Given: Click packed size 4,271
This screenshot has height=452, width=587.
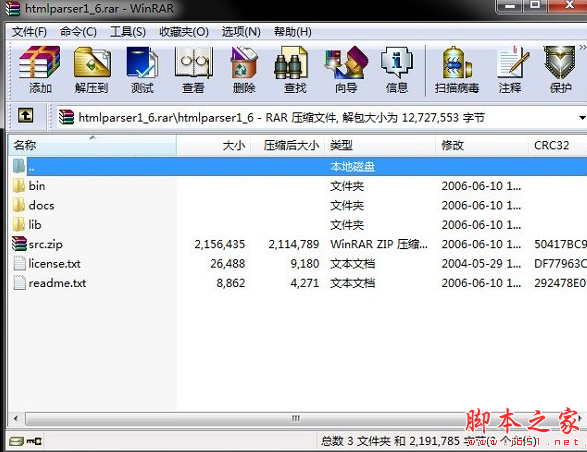Looking at the screenshot, I should coord(305,283).
